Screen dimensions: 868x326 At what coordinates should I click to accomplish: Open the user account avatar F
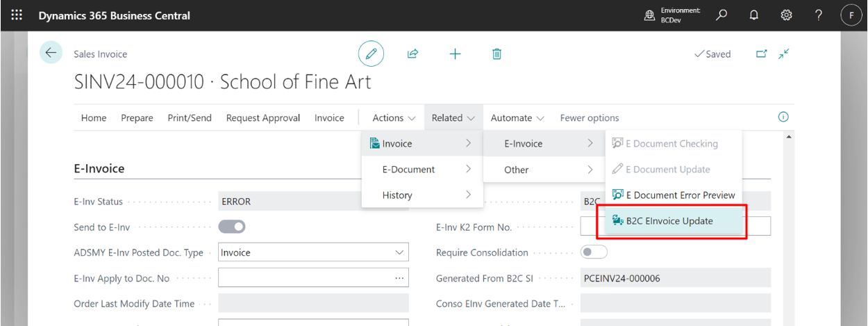tap(851, 15)
